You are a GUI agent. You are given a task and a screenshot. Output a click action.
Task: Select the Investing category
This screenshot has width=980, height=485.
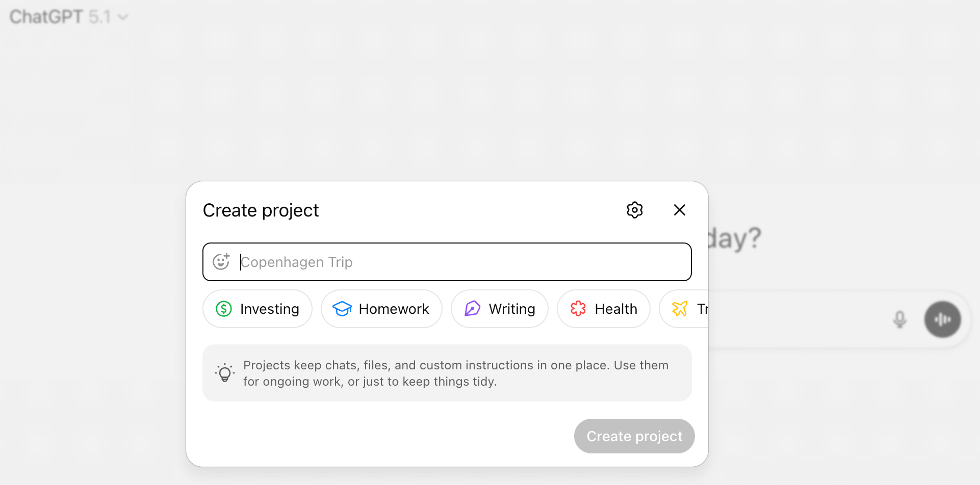tap(257, 309)
